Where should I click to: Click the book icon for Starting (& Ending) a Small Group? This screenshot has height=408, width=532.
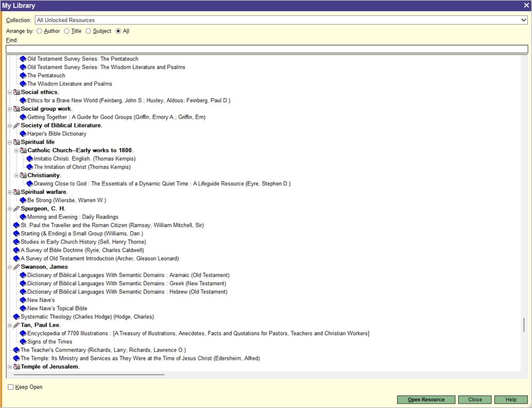[x=16, y=234]
